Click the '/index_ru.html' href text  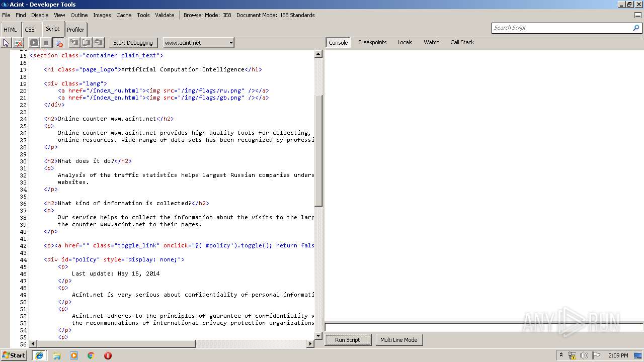[115, 90]
